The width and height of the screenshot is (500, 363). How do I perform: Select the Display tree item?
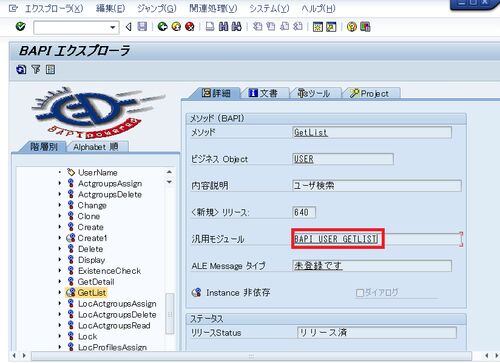92,260
